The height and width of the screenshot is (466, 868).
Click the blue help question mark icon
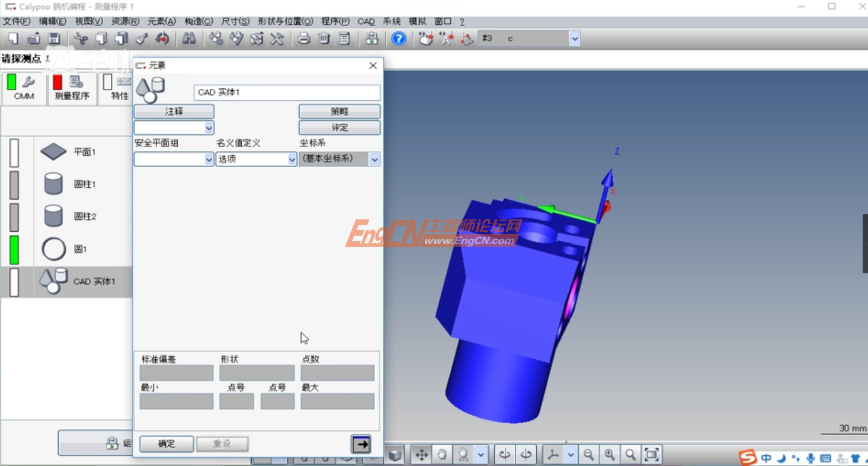[x=399, y=39]
